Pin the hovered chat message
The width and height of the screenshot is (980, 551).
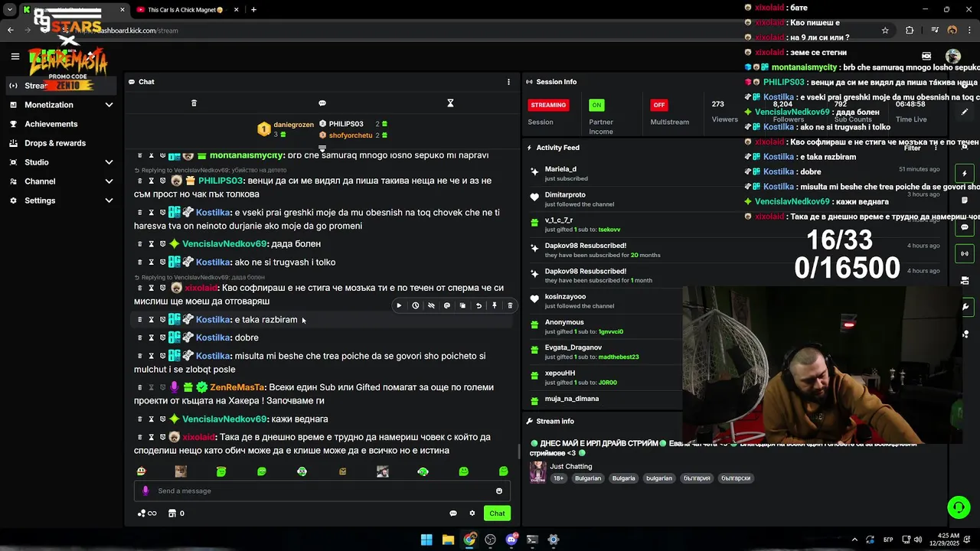495,305
